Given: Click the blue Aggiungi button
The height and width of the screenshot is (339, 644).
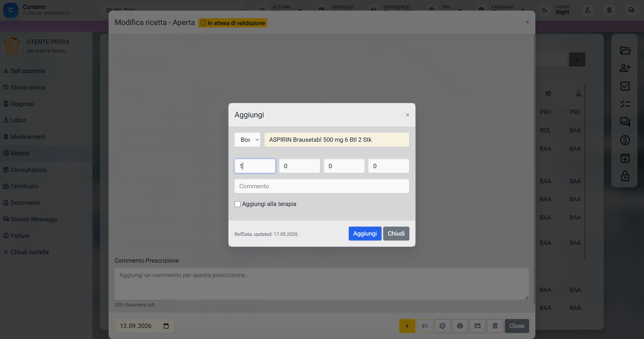Looking at the screenshot, I should coord(365,234).
